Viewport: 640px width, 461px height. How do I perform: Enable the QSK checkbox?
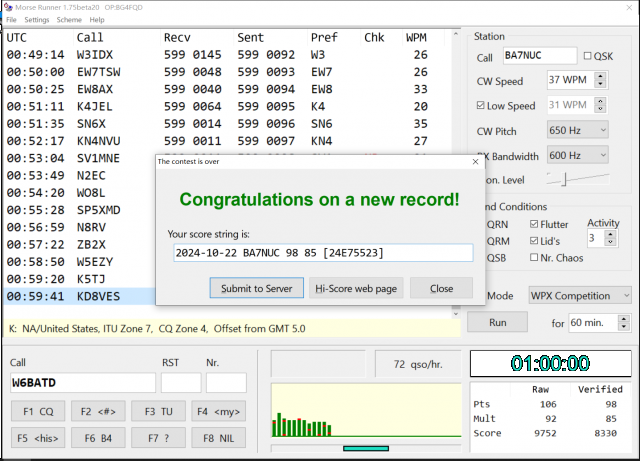click(587, 56)
